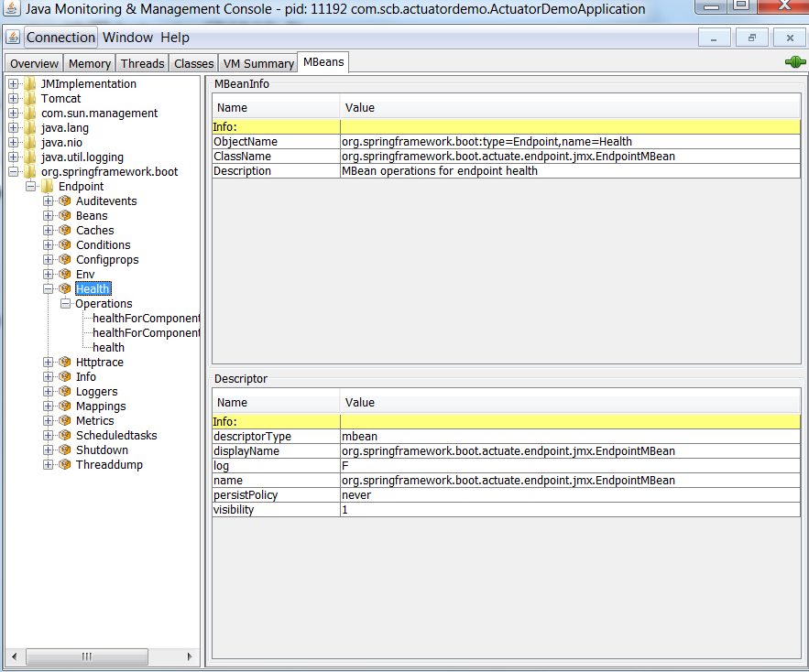809x672 pixels.
Task: Click the Endpoint folder icon
Action: (x=46, y=186)
